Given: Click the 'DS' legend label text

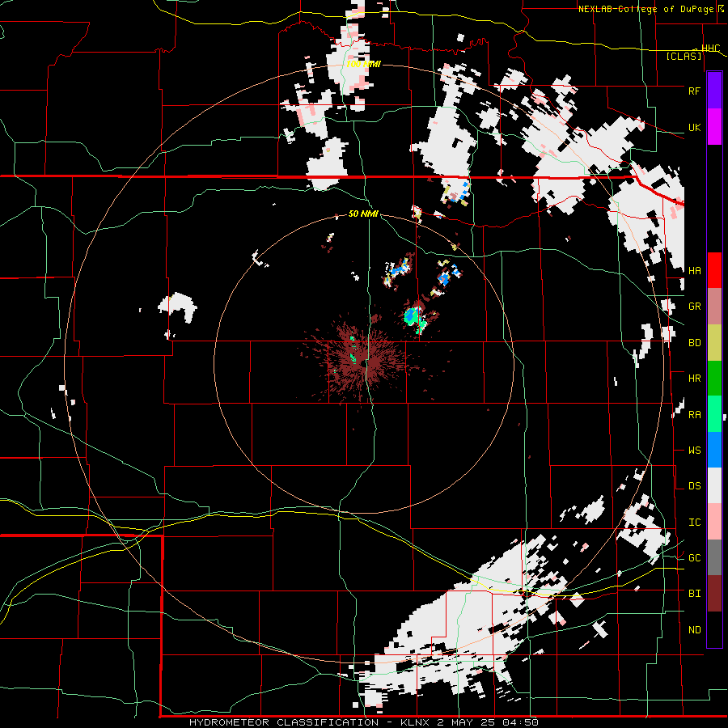Looking at the screenshot, I should coord(694,485).
